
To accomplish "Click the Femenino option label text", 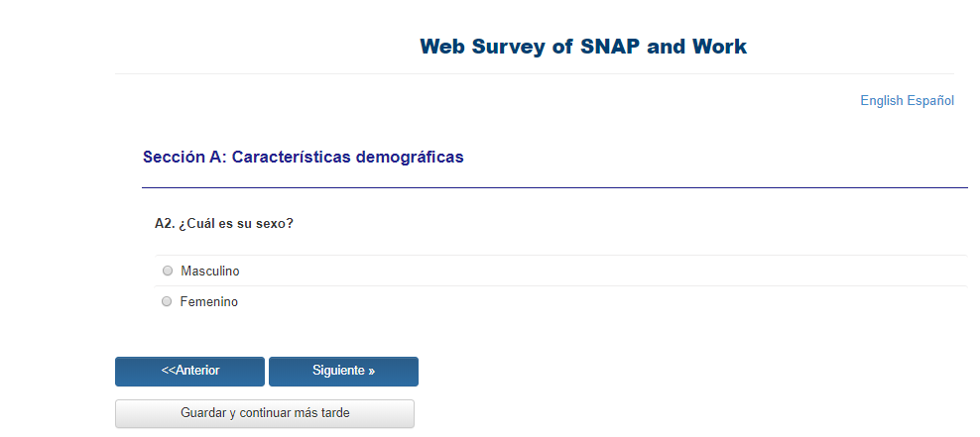I will pyautogui.click(x=209, y=301).
